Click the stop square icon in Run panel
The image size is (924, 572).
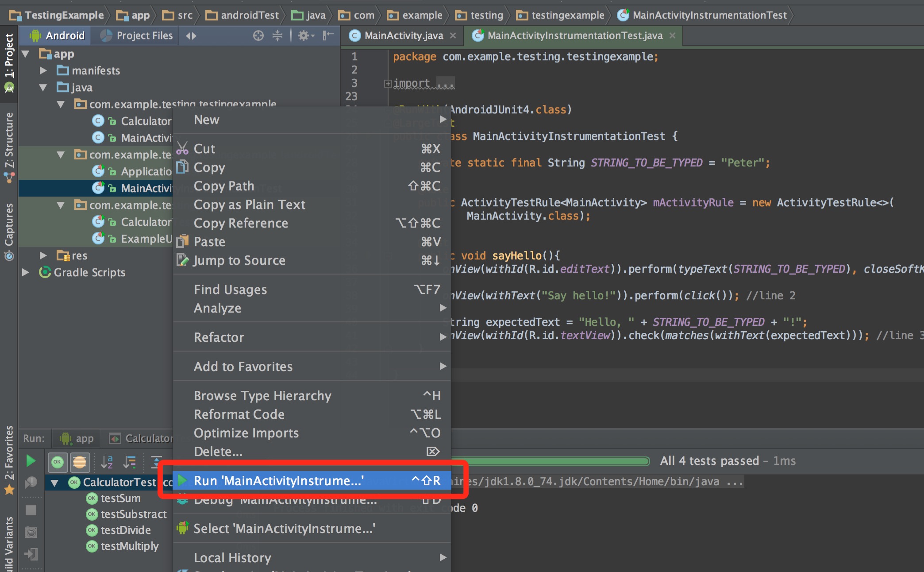31,510
